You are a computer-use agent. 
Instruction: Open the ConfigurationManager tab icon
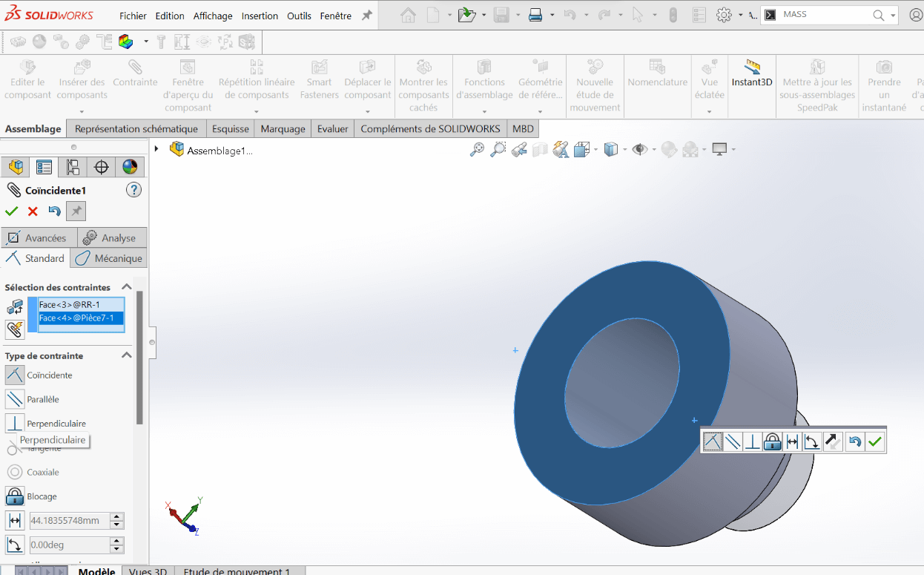(73, 167)
